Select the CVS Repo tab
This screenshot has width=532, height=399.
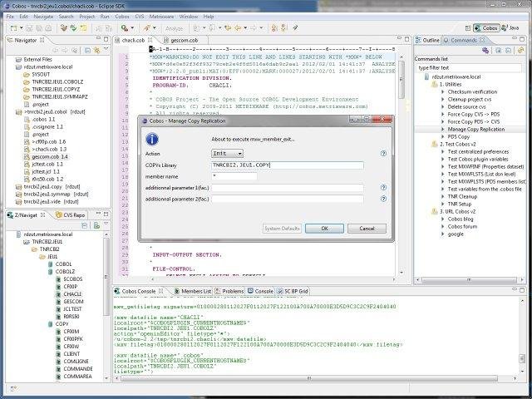tap(72, 214)
